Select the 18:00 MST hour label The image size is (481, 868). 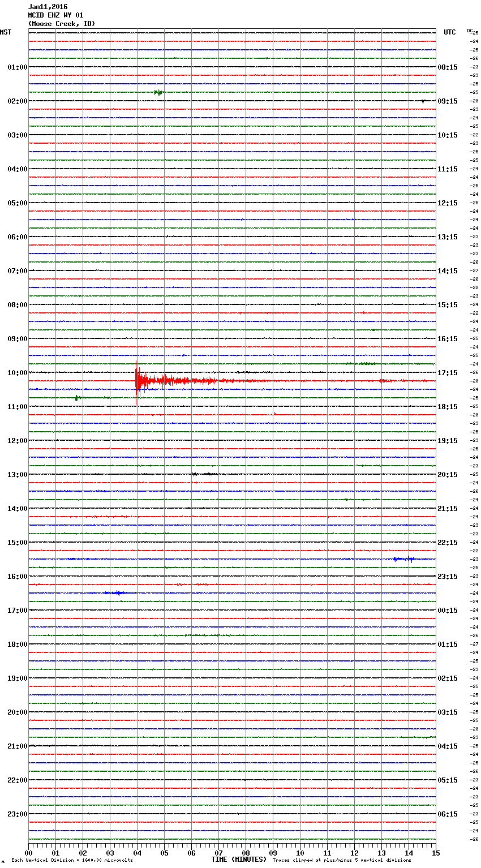pos(18,644)
